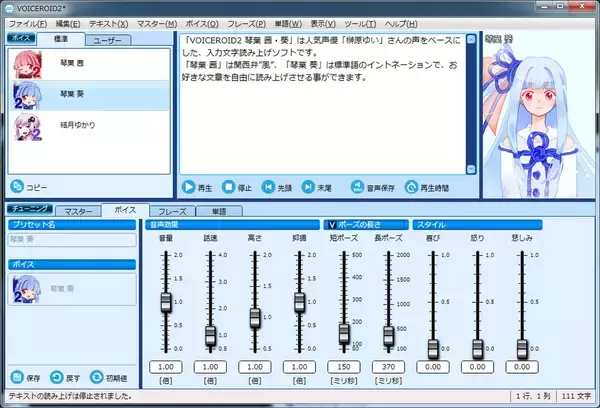The width and height of the screenshot is (600, 408).
Task: Click the 話速 speed value field
Action: (210, 367)
